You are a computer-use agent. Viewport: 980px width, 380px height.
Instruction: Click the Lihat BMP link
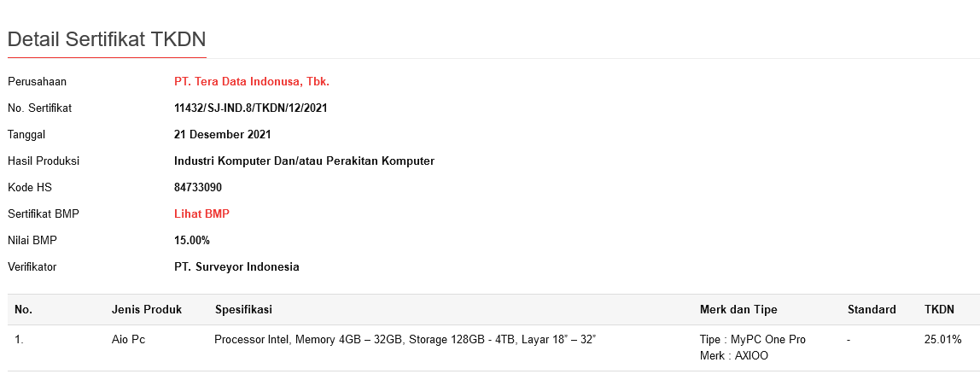point(201,213)
